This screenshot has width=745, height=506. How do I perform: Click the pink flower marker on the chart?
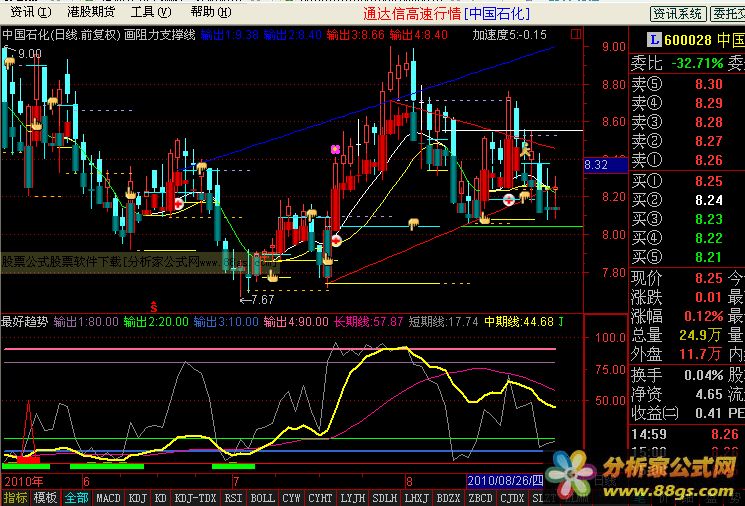335,150
